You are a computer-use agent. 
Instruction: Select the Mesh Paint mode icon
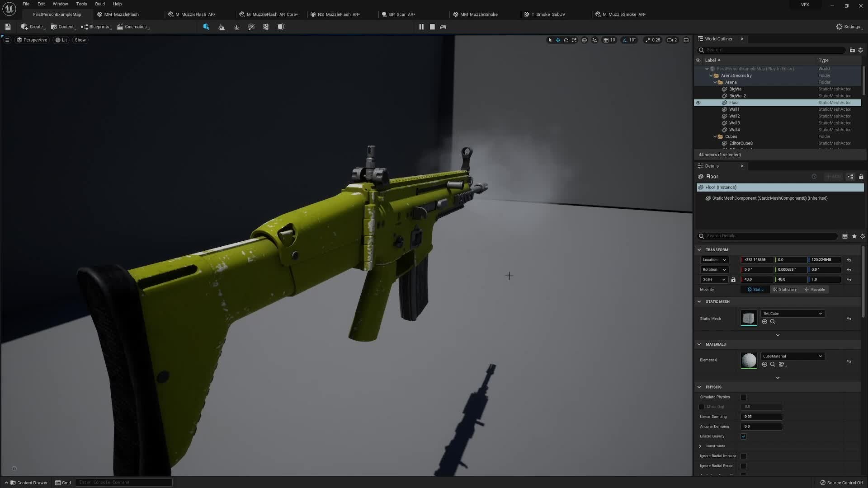[251, 27]
